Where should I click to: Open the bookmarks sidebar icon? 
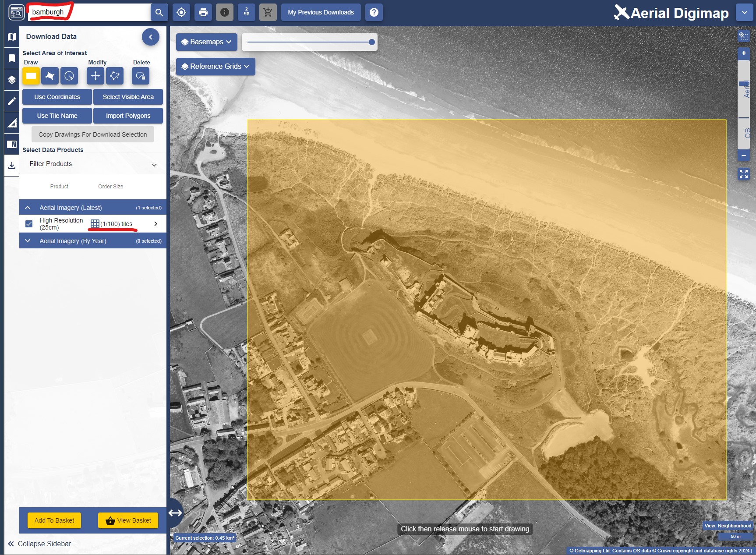coord(12,58)
